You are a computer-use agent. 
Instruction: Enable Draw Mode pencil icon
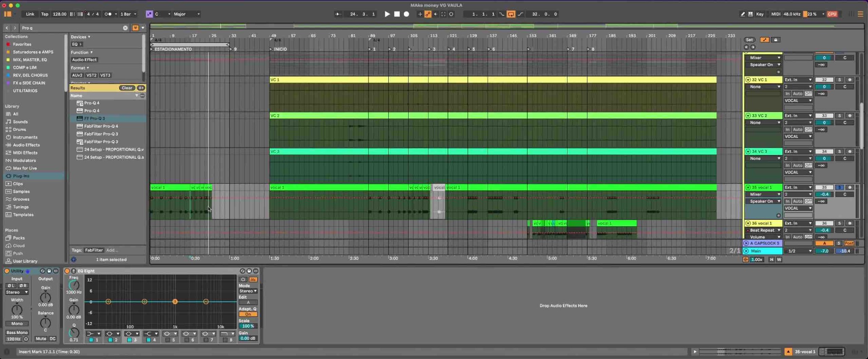(x=743, y=14)
